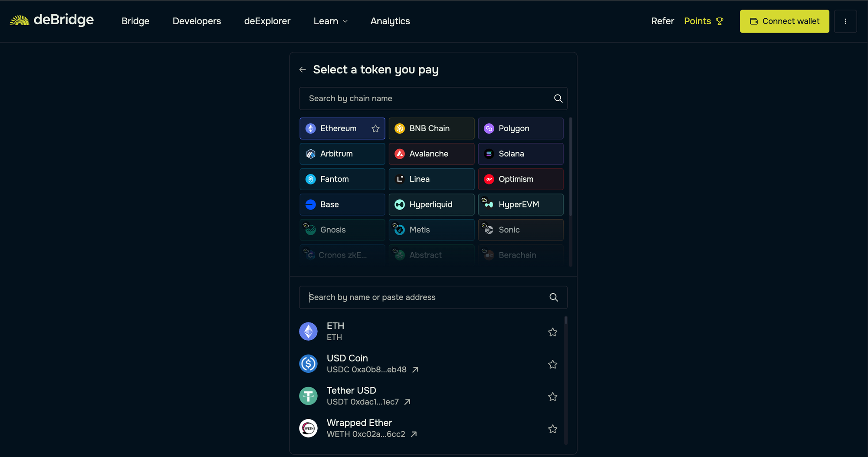Select the Solana chain
Image resolution: width=868 pixels, height=457 pixels.
[520, 154]
